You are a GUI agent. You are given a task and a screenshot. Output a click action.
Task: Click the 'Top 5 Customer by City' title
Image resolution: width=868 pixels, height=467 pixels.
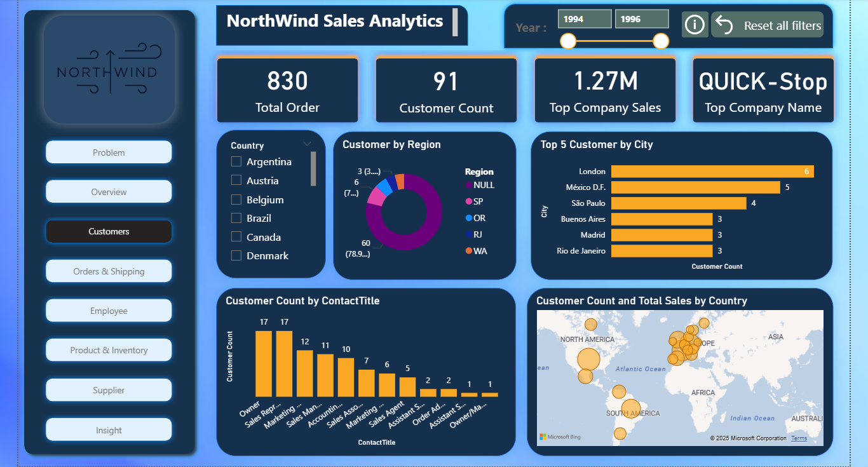coord(597,144)
